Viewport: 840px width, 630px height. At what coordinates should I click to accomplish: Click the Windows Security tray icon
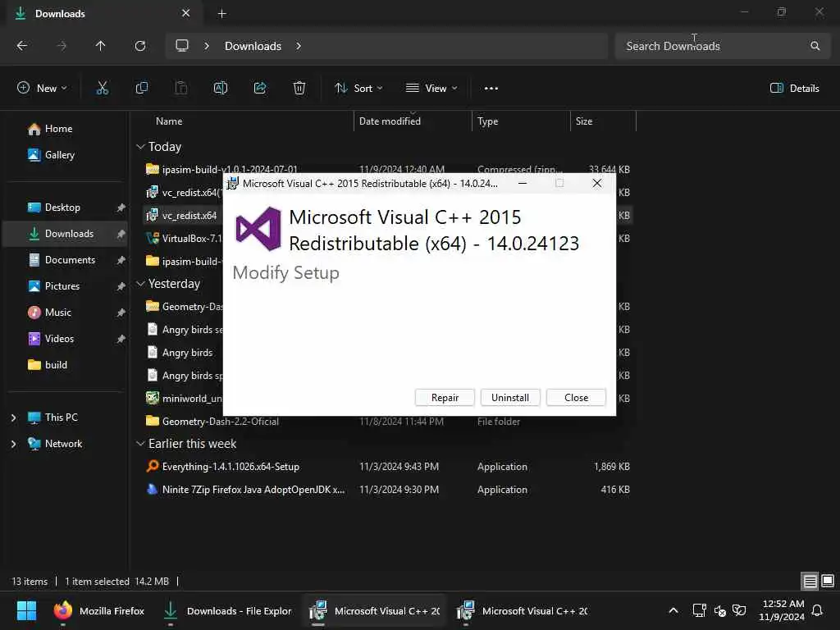(739, 610)
